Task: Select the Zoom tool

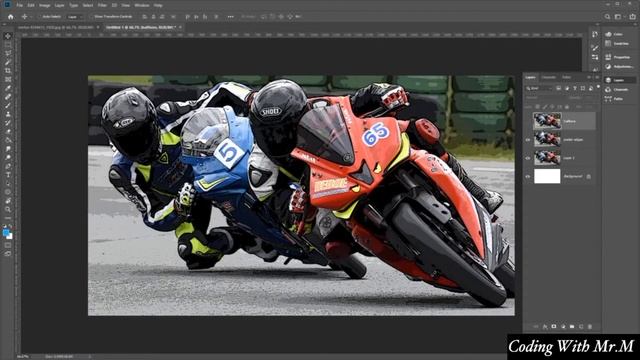Action: coord(8,209)
